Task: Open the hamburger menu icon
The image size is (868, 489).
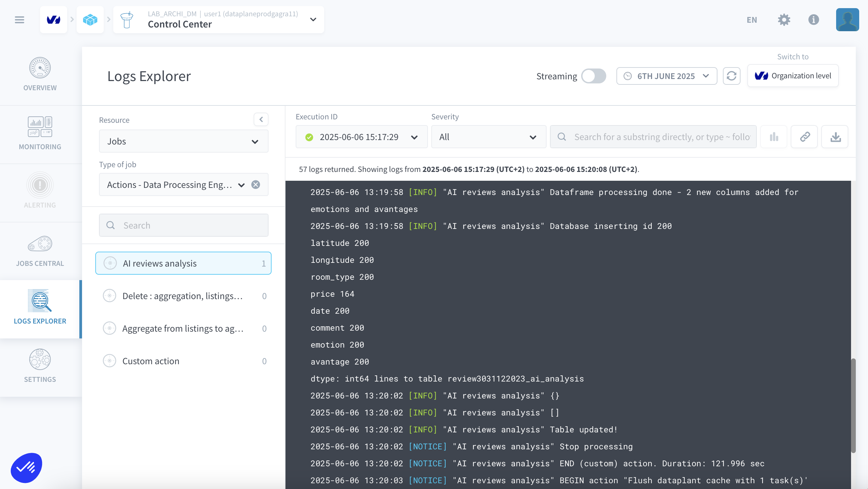Action: (x=20, y=20)
